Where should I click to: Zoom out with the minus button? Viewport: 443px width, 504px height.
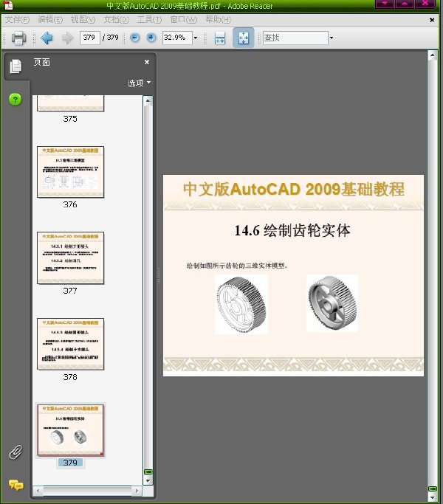point(135,38)
